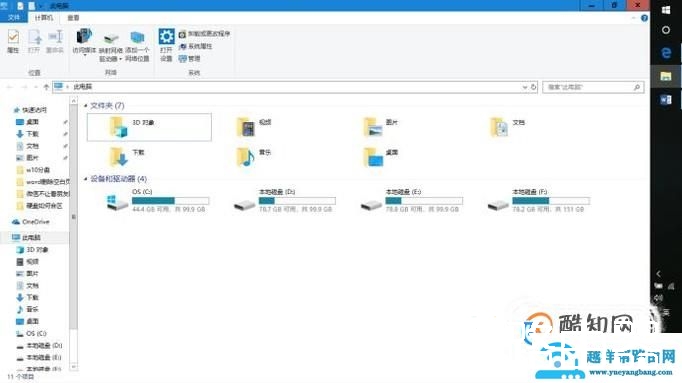Viewport: 682px width, 383px height.
Task: Click File Explorer taskbar icon
Action: pos(666,77)
